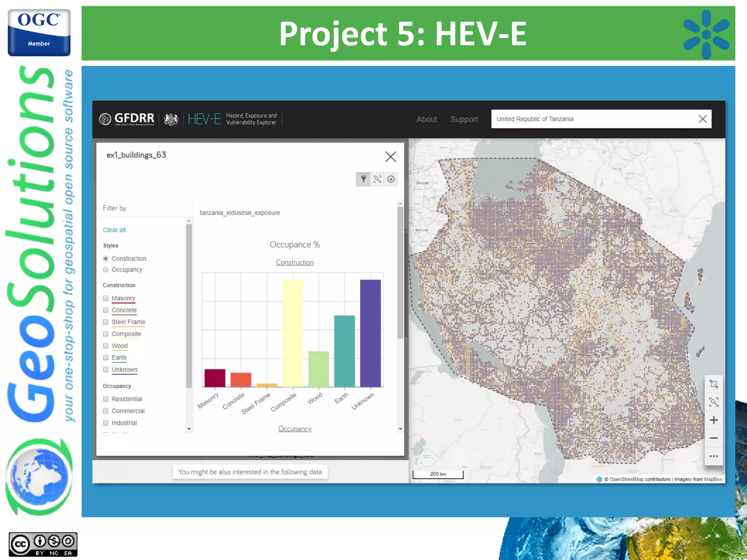
Task: Click the Clear all link
Action: click(114, 230)
